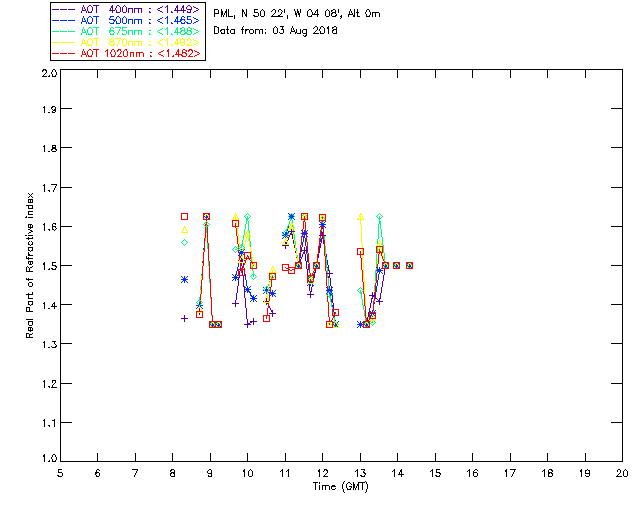Click the 20 tick label on time axis
The width and height of the screenshot is (640, 512).
coord(622,473)
